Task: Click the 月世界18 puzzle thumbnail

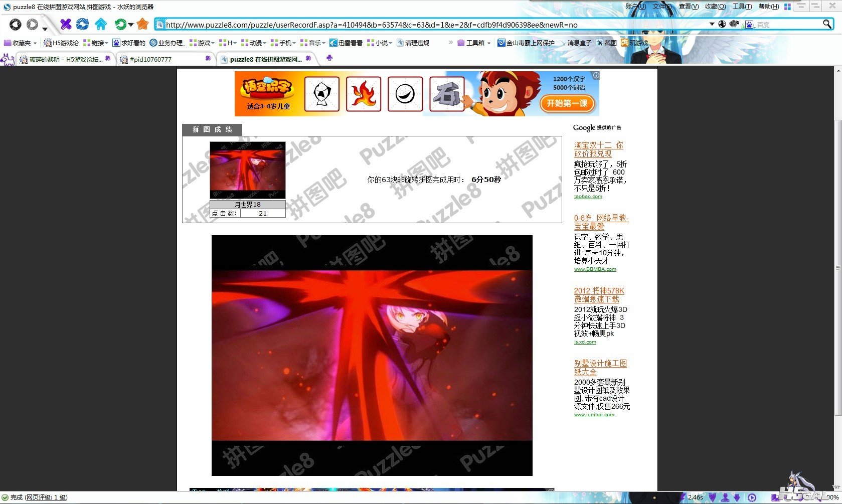Action: click(x=248, y=170)
